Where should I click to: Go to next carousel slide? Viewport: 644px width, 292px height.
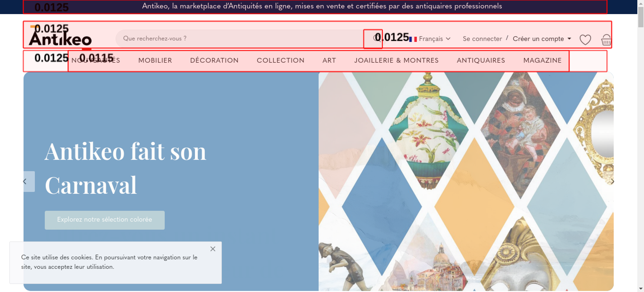click(612, 181)
